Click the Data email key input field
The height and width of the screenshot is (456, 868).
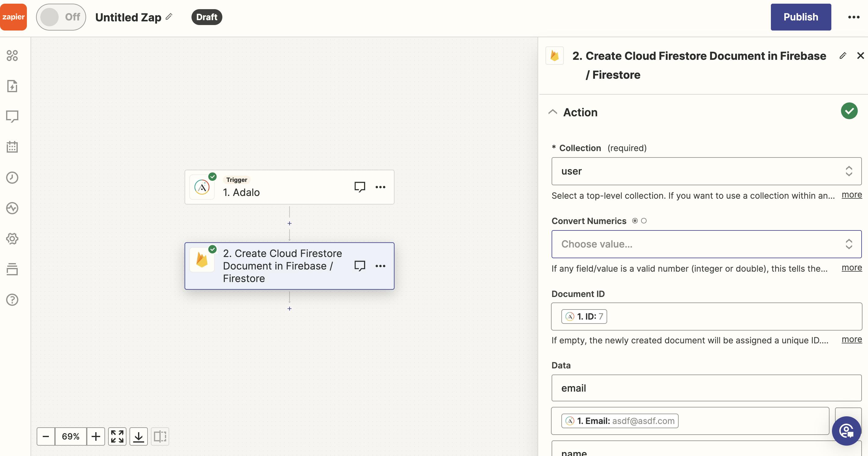tap(706, 388)
